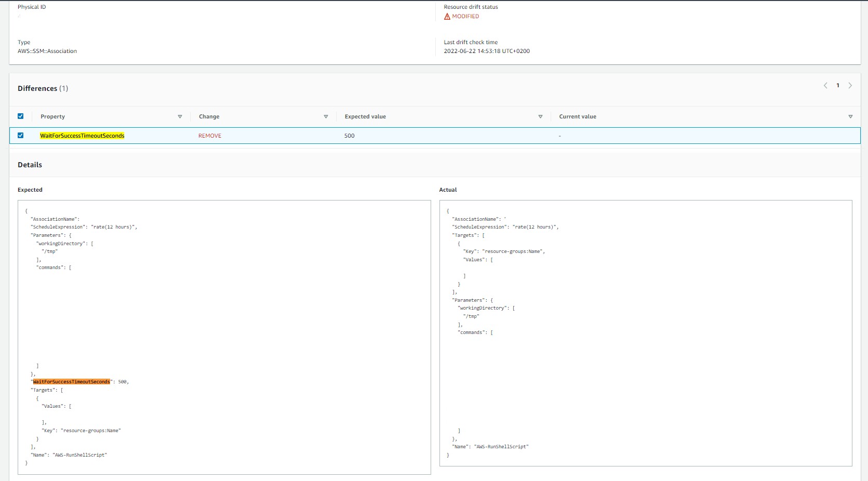Viewport: 868px width, 481px height.
Task: Uncheck the WaitForSuccessTimeoutSeconds row checkbox
Action: point(20,135)
